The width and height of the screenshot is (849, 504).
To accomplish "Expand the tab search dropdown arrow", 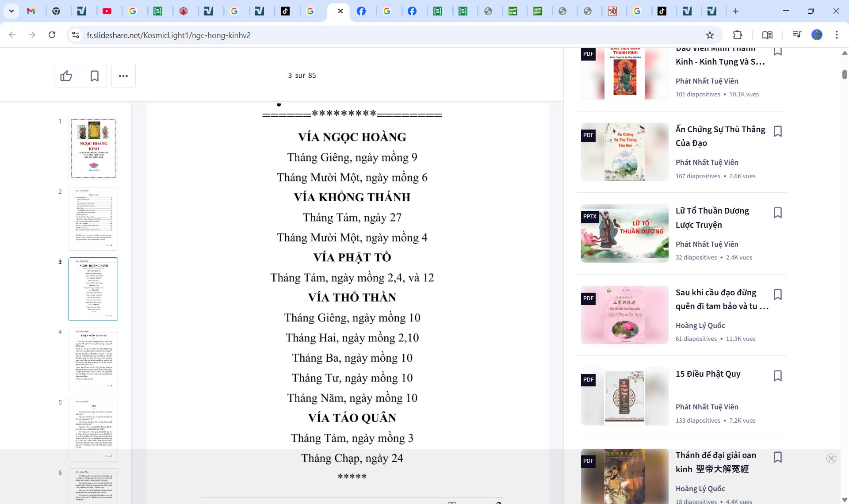I will tap(11, 11).
